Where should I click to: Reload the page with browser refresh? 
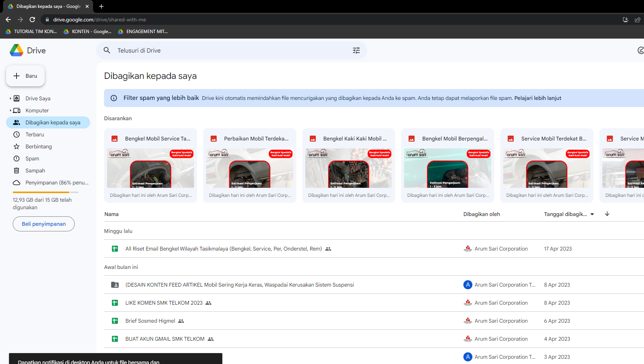coord(32,20)
